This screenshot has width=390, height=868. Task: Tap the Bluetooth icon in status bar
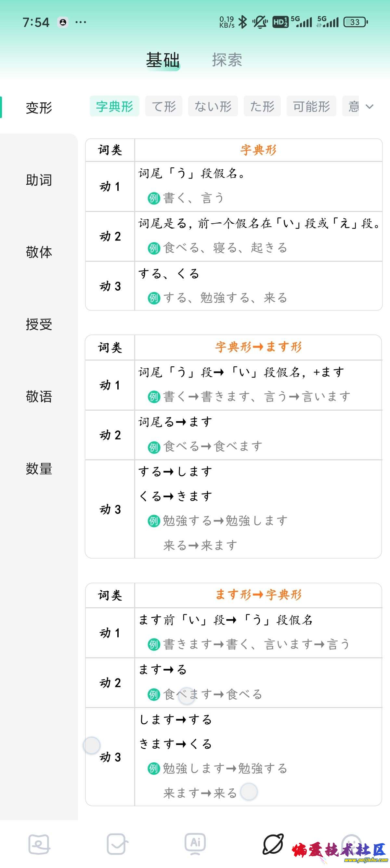(242, 22)
